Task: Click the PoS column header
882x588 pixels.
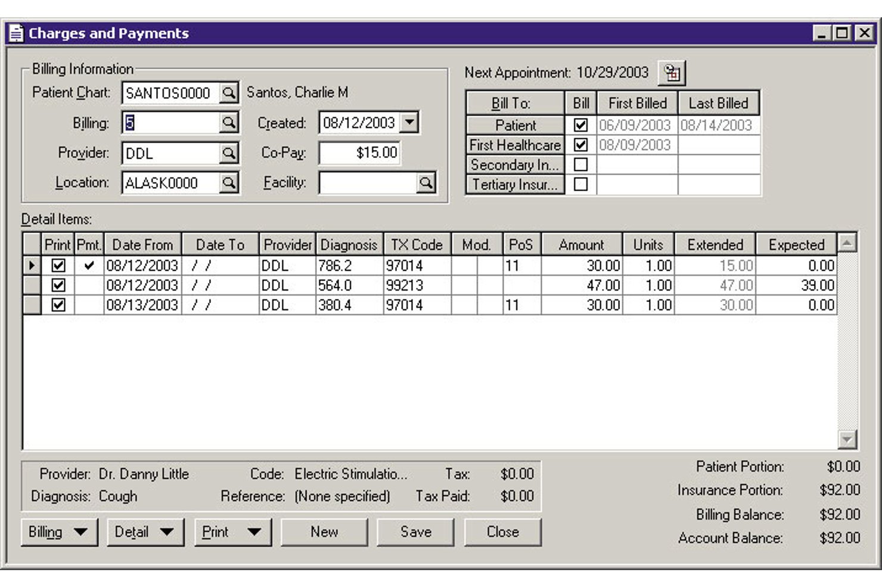Action: [521, 245]
